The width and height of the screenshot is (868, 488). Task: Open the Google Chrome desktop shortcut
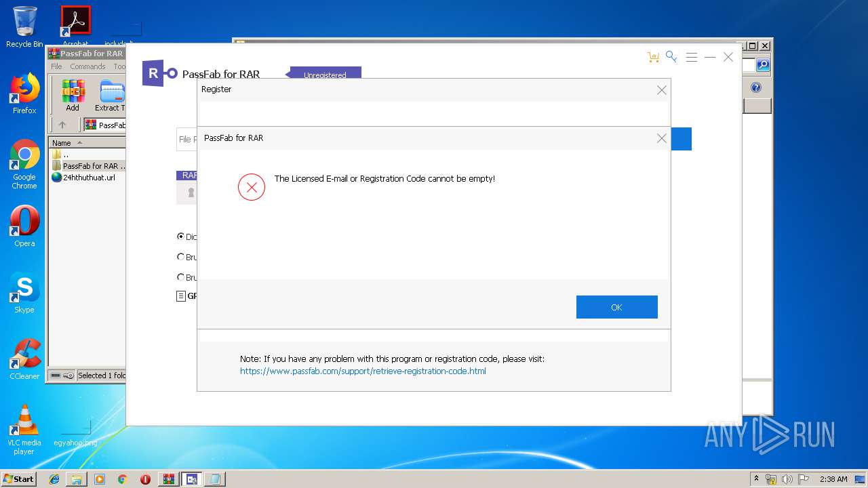point(24,164)
